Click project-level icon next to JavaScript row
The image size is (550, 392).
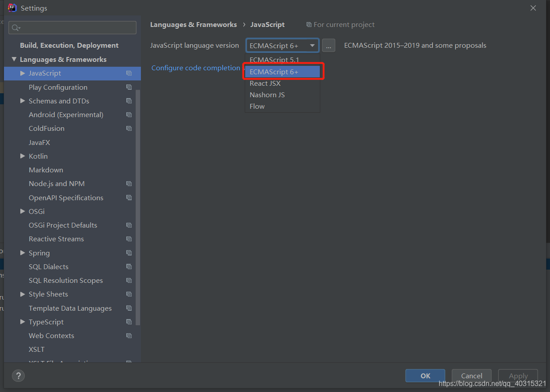pyautogui.click(x=129, y=73)
